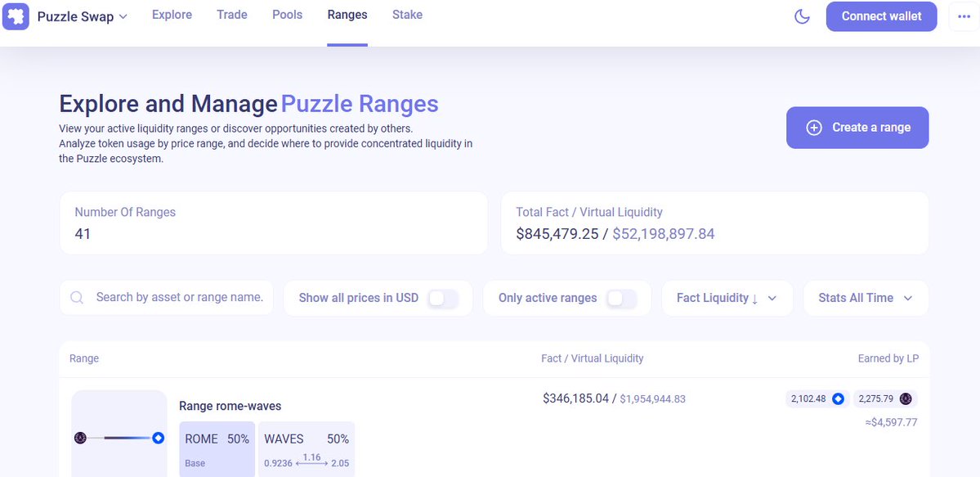Click the Number Of Ranges 41 card

(274, 223)
